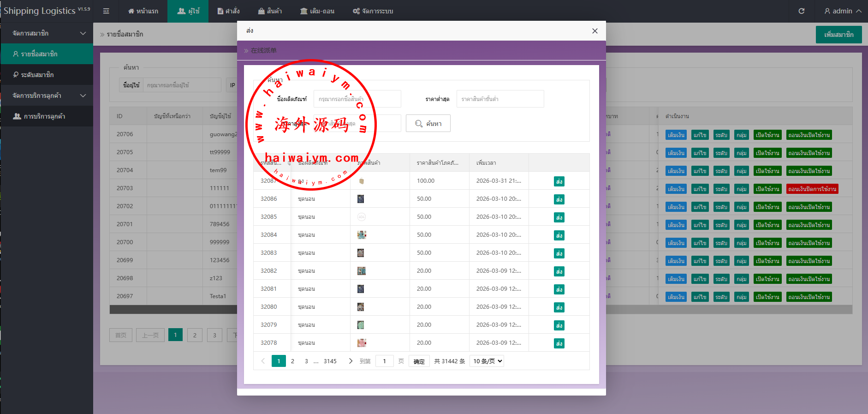Select ระดับสมาชิก in the sidebar

(x=37, y=75)
